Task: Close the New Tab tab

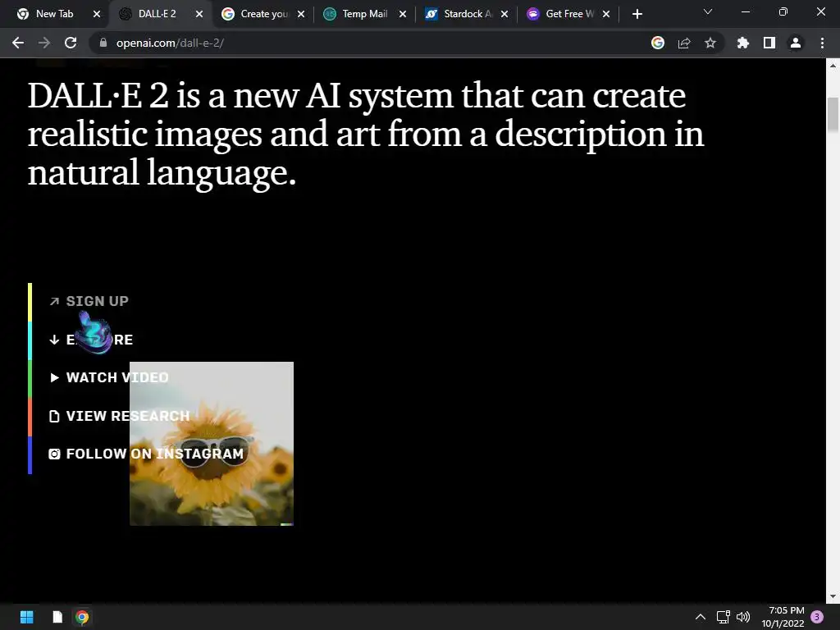Action: click(x=97, y=14)
